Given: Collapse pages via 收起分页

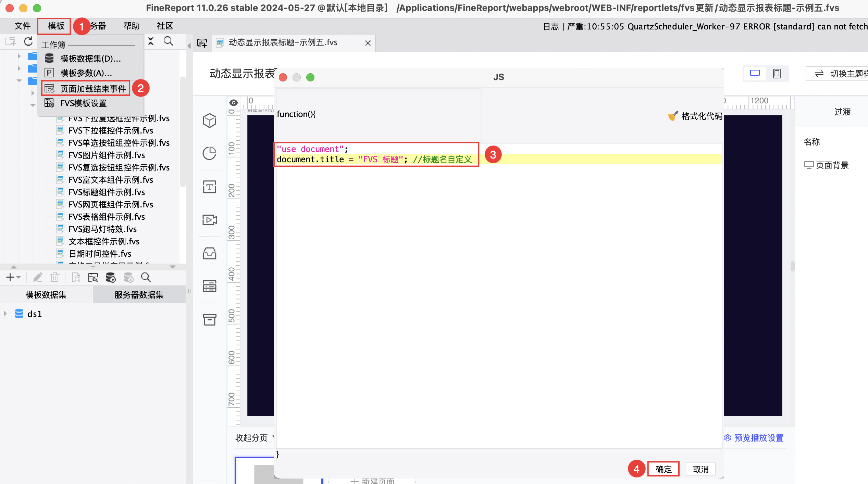Looking at the screenshot, I should click(251, 438).
